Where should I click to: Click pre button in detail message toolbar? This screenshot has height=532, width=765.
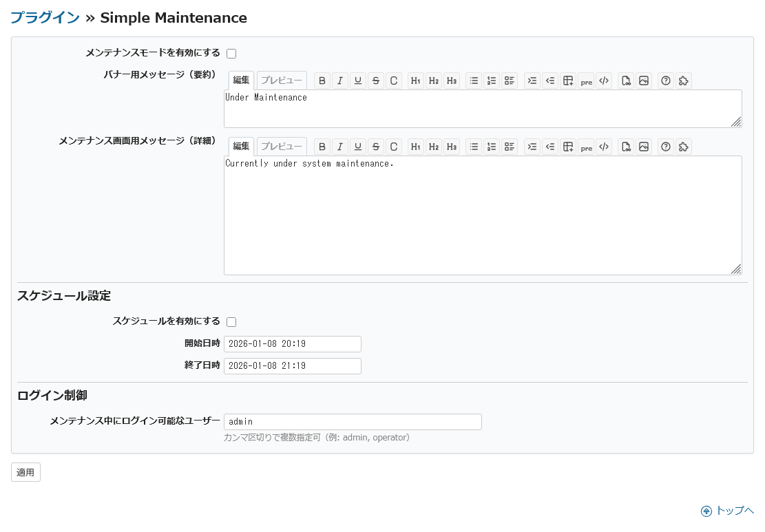click(586, 147)
